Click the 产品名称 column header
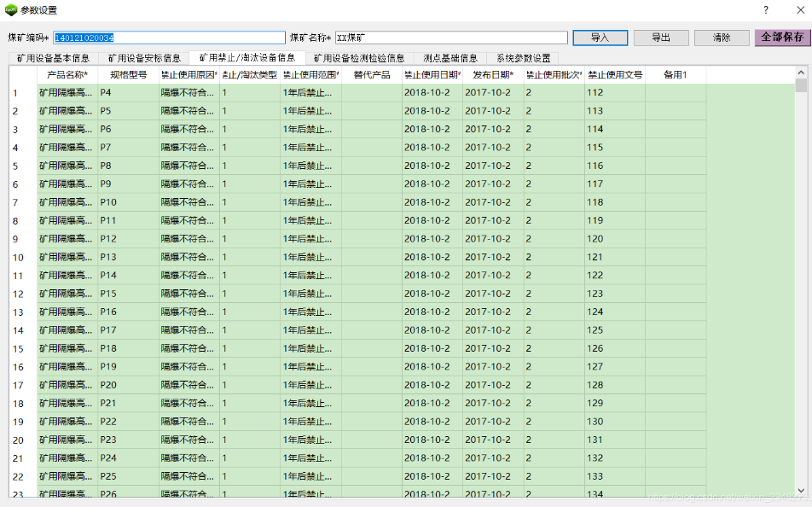 coord(67,75)
